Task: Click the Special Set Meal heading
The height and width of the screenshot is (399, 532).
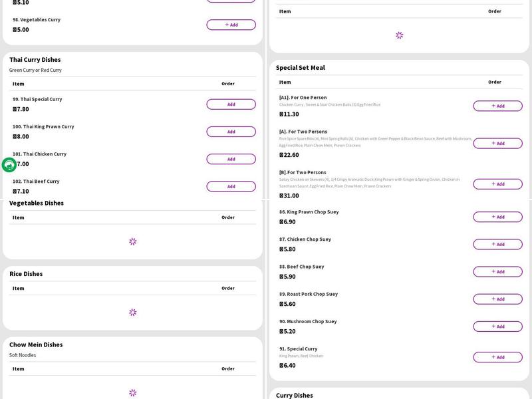Action: click(x=301, y=68)
